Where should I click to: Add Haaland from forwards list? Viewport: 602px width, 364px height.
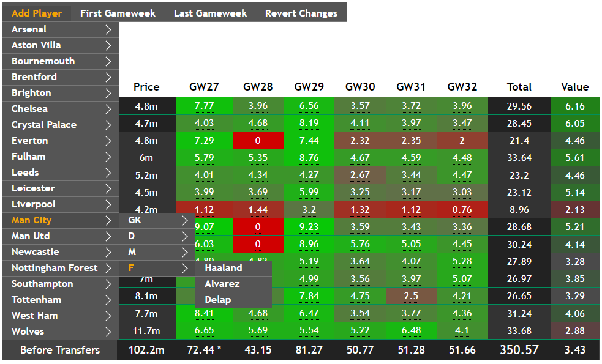pos(233,268)
